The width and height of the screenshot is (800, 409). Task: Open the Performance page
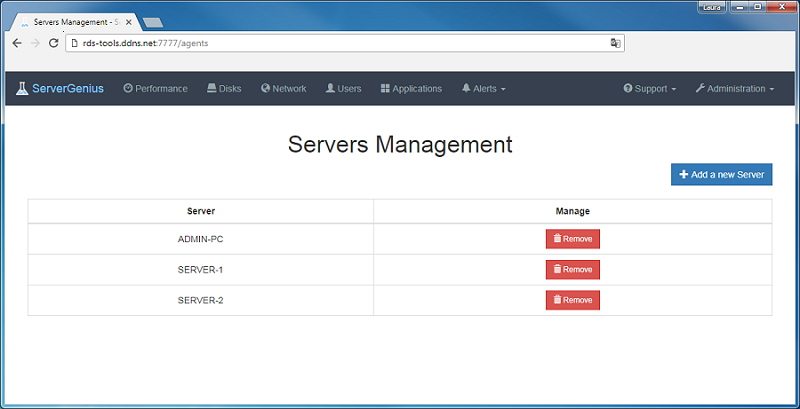tap(155, 89)
